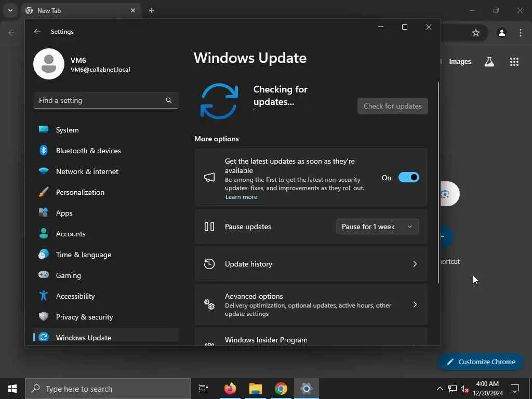Open Accounts settings
Viewport: 532px width, 399px height.
coord(106,234)
